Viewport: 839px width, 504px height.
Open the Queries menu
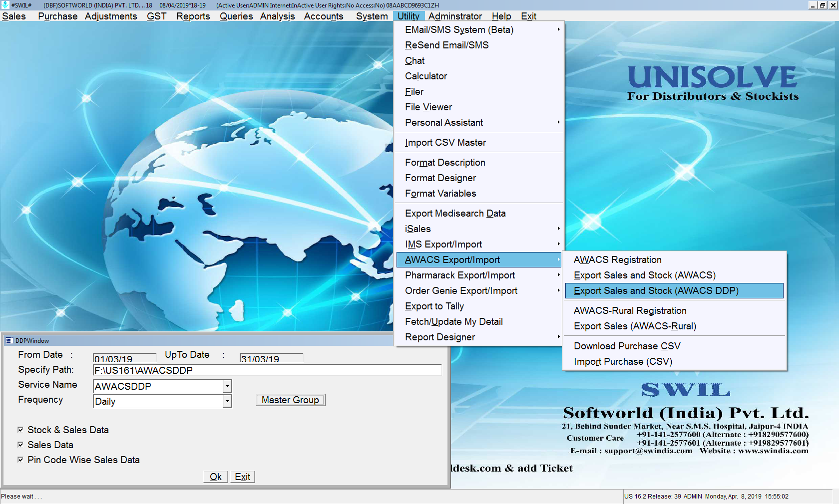[236, 16]
